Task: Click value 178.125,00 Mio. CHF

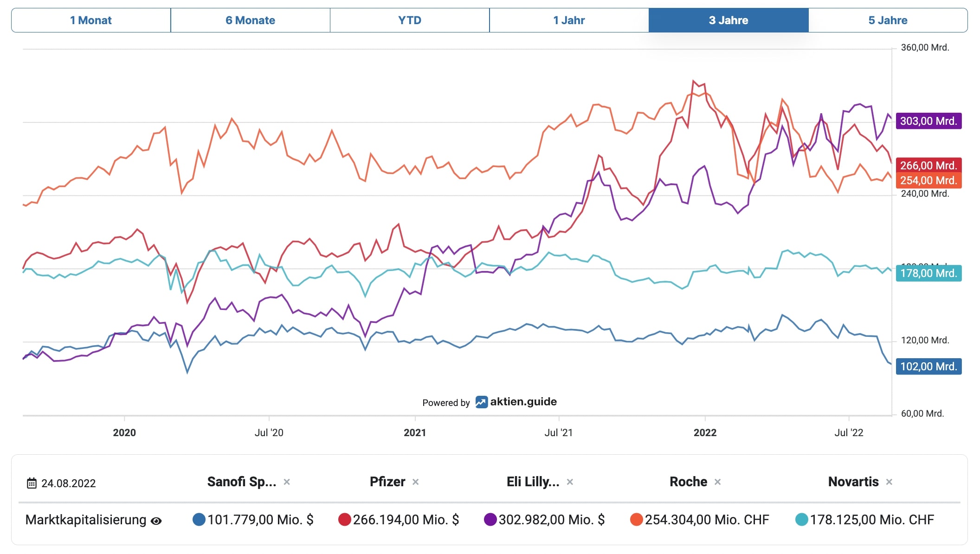Action: point(872,520)
